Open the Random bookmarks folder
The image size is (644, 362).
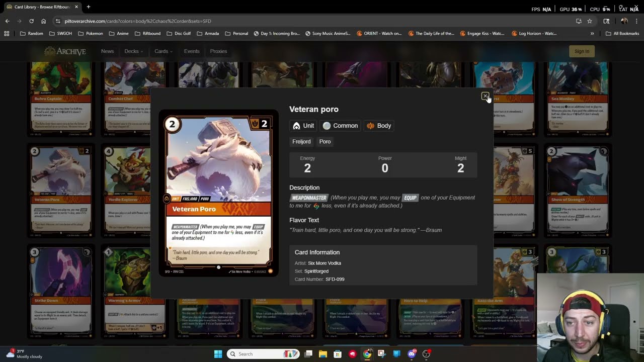pos(32,34)
